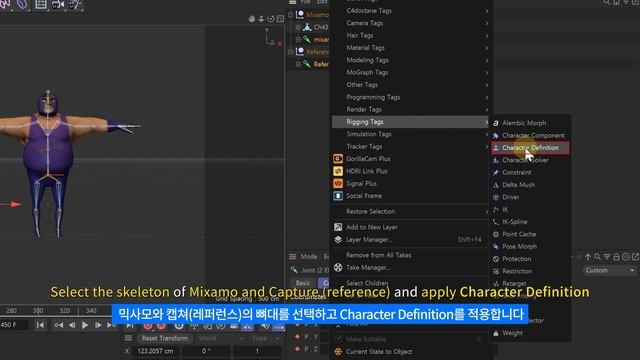This screenshot has height=360, width=640.
Task: Click Reset Transform button
Action: click(x=164, y=338)
